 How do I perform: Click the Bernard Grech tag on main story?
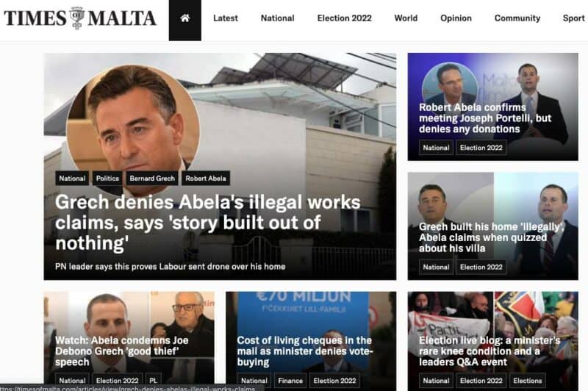tap(152, 179)
